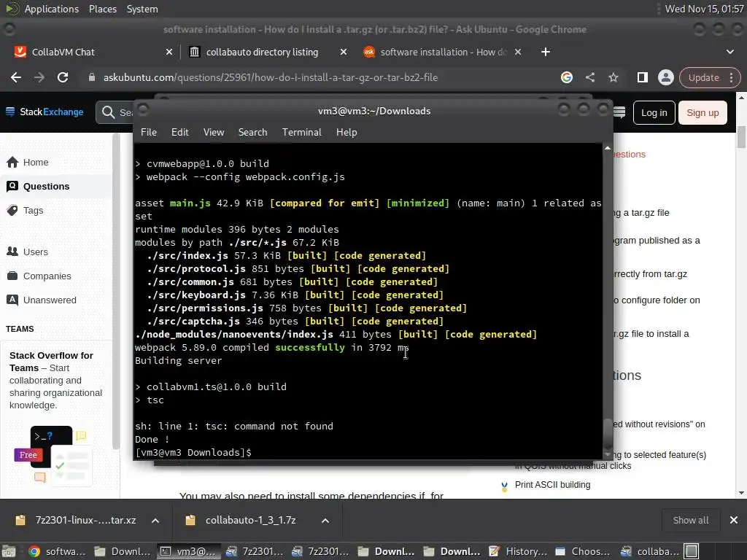Click the Sign up button
This screenshot has width=747, height=560.
[x=703, y=113]
